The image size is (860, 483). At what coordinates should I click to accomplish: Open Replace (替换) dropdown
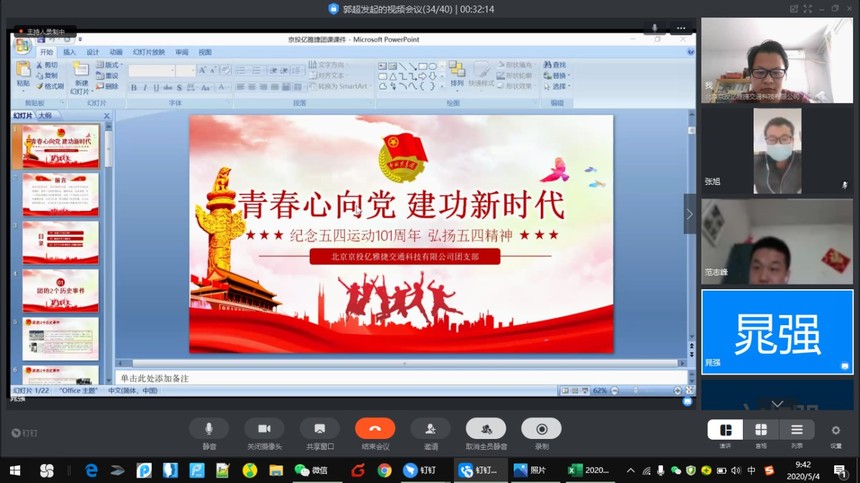pyautogui.click(x=557, y=76)
